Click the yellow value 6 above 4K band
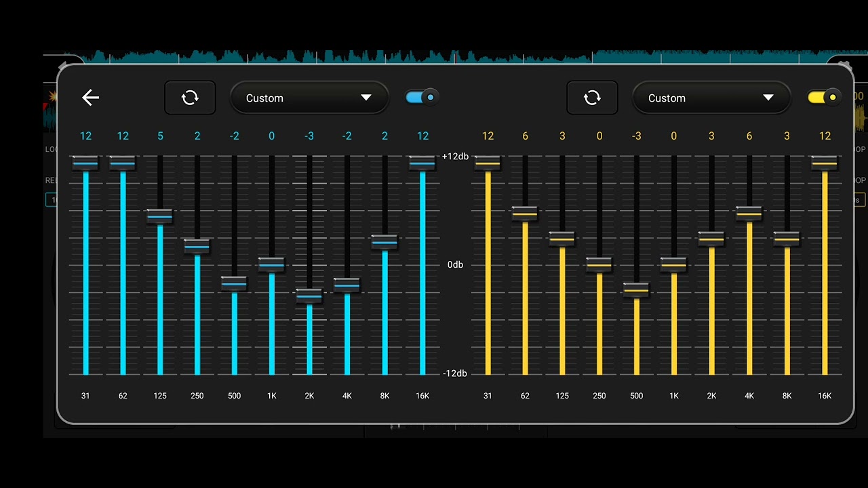 pos(749,136)
